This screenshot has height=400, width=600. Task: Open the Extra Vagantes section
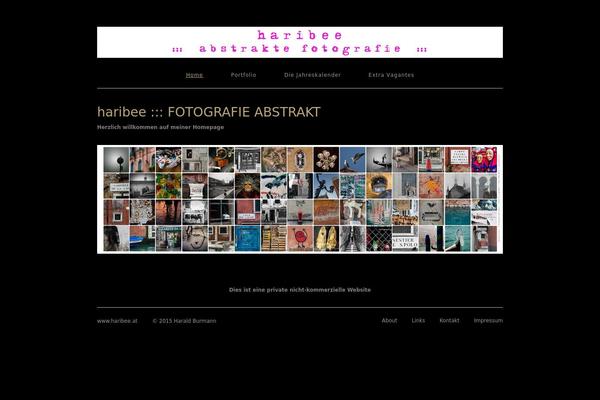(x=391, y=75)
